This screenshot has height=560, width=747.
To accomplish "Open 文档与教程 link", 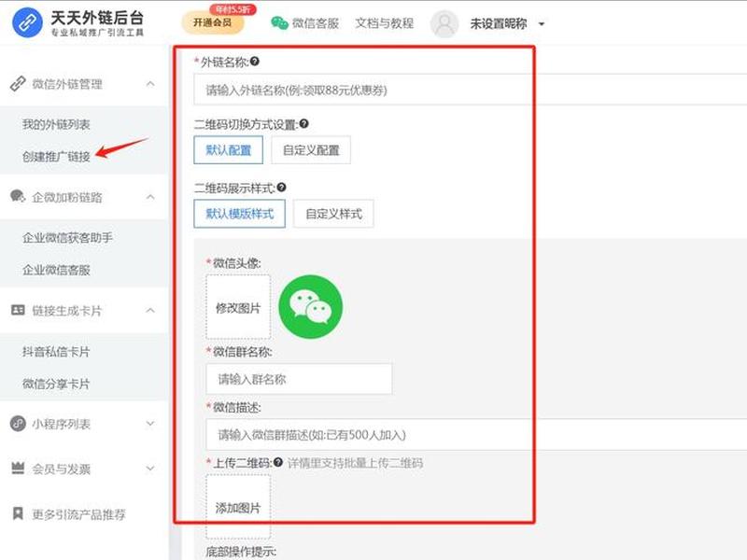I will 385,23.
